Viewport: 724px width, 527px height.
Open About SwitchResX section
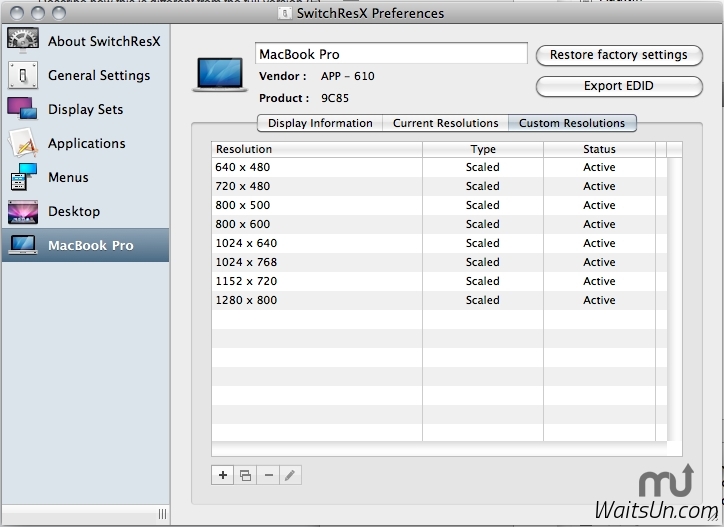[85, 41]
